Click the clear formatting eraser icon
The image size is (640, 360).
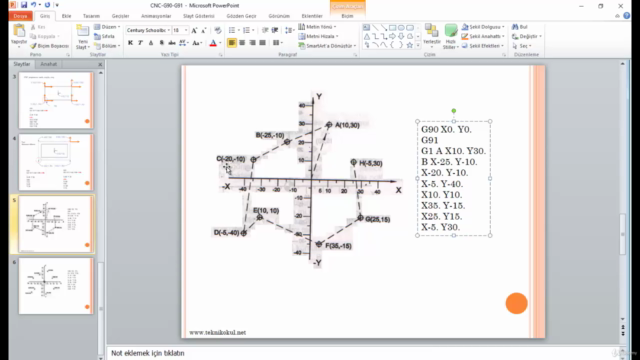click(218, 30)
